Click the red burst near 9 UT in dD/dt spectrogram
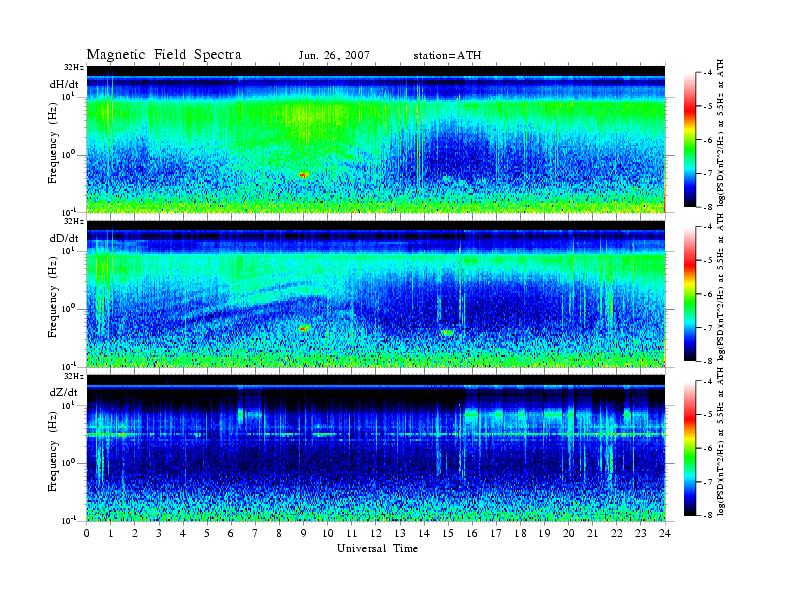This screenshot has height=612, width=792. pyautogui.click(x=304, y=328)
